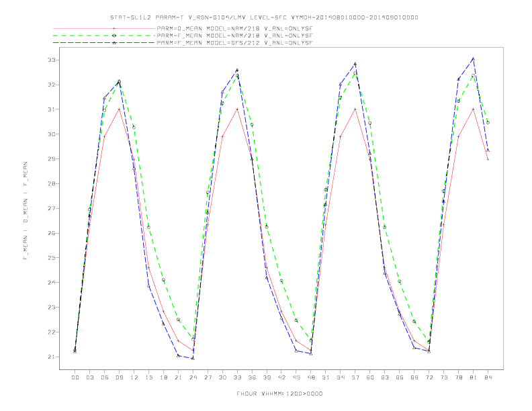Click the x-axis forecast hour label 63
532x411 pixels.
coord(385,377)
